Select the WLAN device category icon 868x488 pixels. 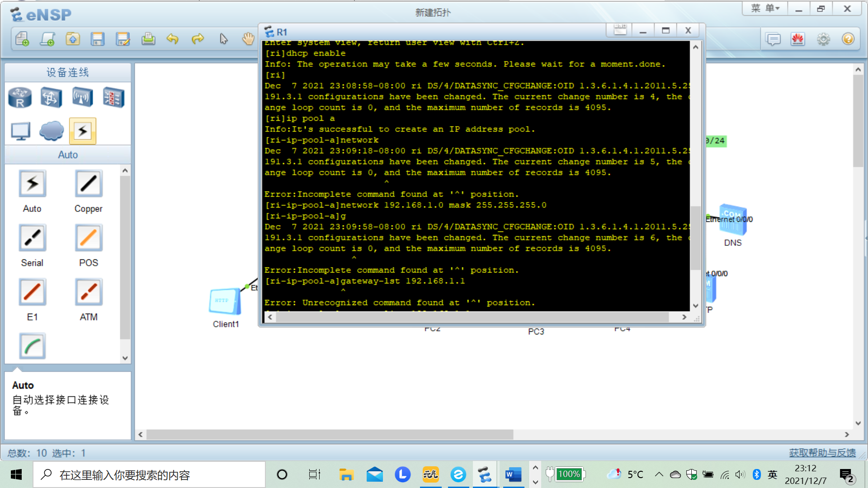tap(82, 98)
